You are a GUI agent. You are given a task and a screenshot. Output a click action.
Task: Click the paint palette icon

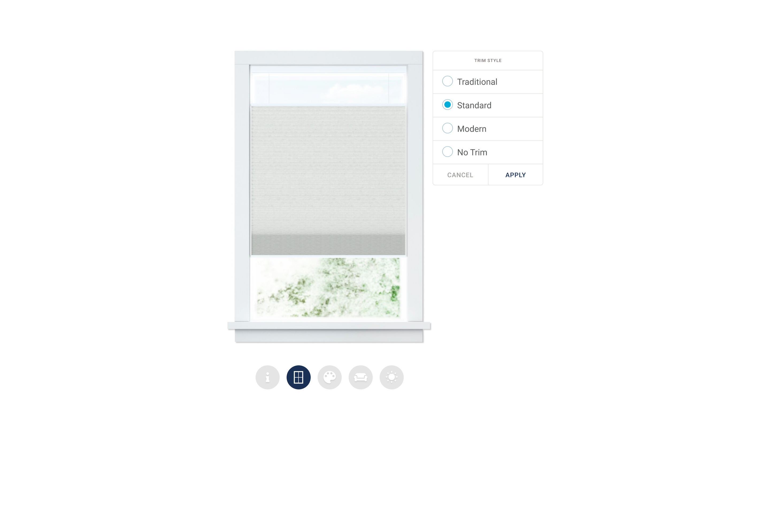329,377
